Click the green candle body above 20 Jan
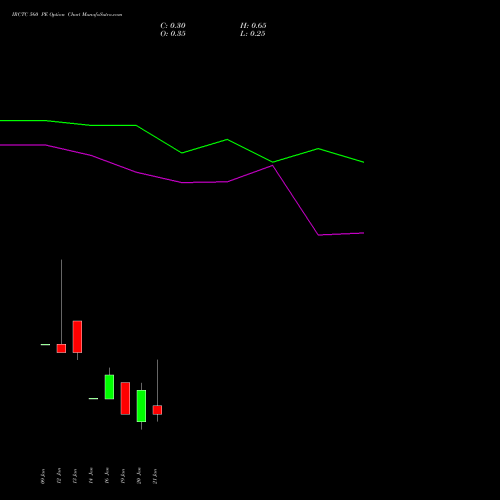Screen dimensions: 500x500 coord(141,406)
